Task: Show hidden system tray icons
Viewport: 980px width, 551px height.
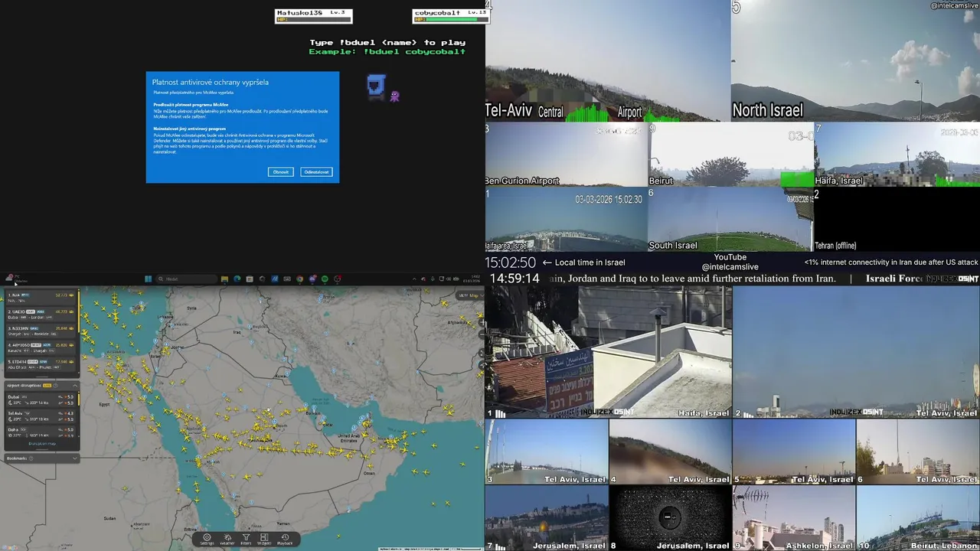Action: (x=414, y=279)
